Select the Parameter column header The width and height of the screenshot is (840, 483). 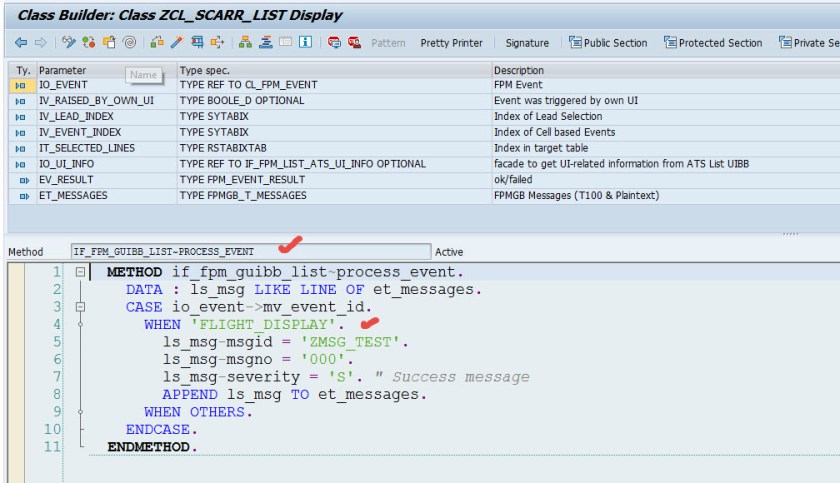107,70
